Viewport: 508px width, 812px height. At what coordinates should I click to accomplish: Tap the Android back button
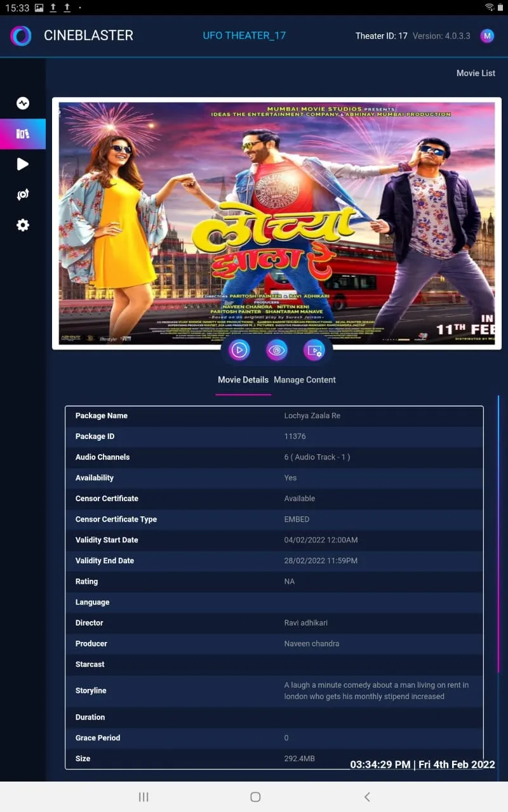(x=367, y=797)
